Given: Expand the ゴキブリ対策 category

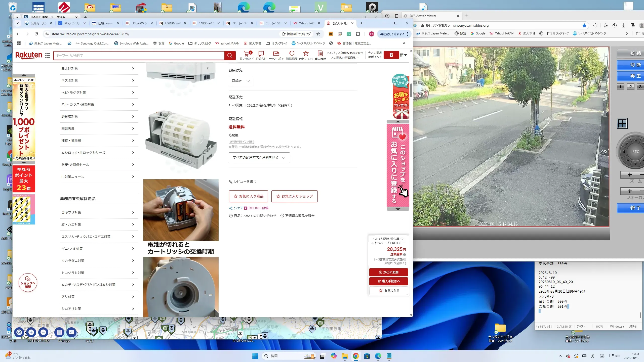Looking at the screenshot, I should coord(98,212).
